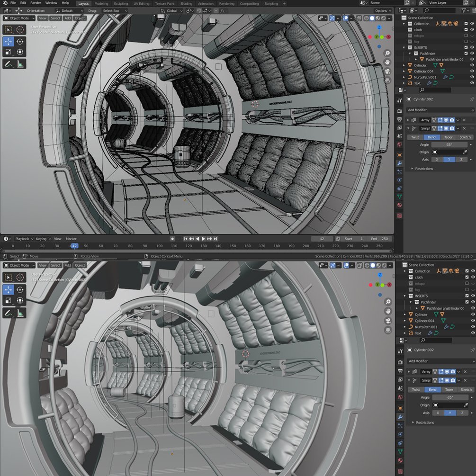Enable the retopo collection checkbox in upper outliner
This screenshot has height=476, width=476.
tap(466, 36)
